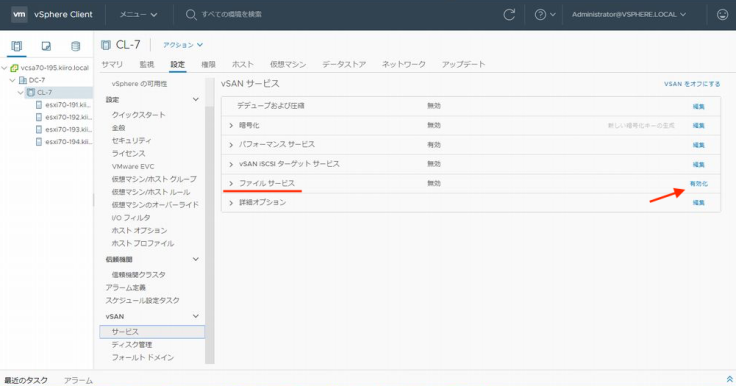The image size is (736, 386).
Task: Edit the 暗号化 setting
Action: pos(698,125)
